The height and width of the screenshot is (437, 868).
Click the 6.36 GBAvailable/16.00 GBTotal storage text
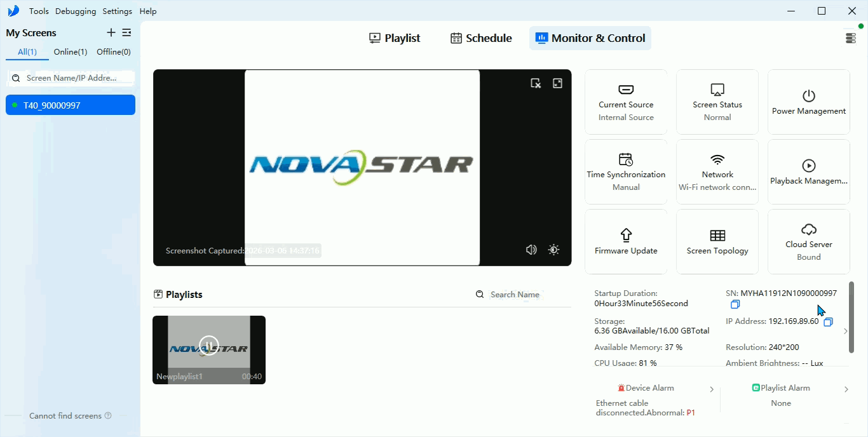tap(652, 331)
